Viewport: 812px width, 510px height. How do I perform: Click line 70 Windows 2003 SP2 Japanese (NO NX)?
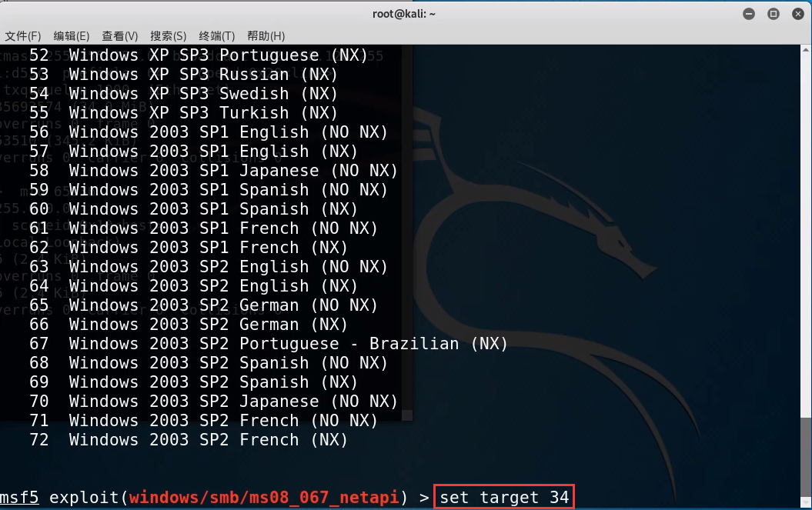[213, 401]
